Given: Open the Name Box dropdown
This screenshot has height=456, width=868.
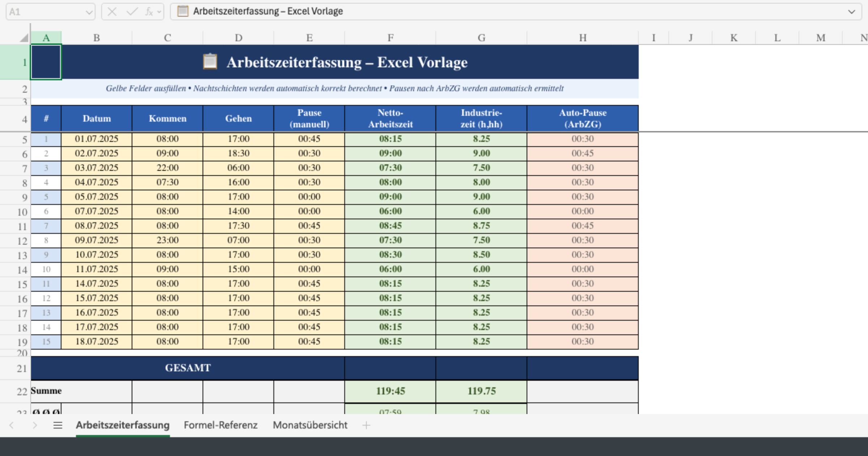Looking at the screenshot, I should pyautogui.click(x=89, y=12).
